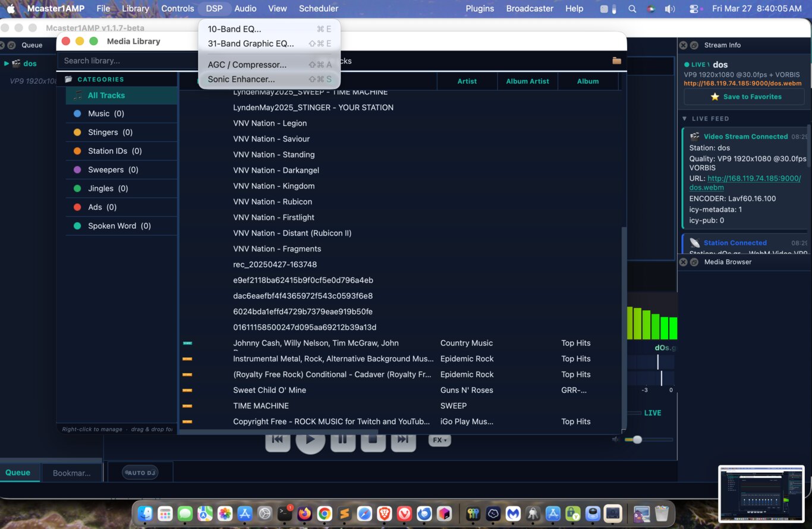Open the FX dropdown
812x529 pixels.
(439, 440)
